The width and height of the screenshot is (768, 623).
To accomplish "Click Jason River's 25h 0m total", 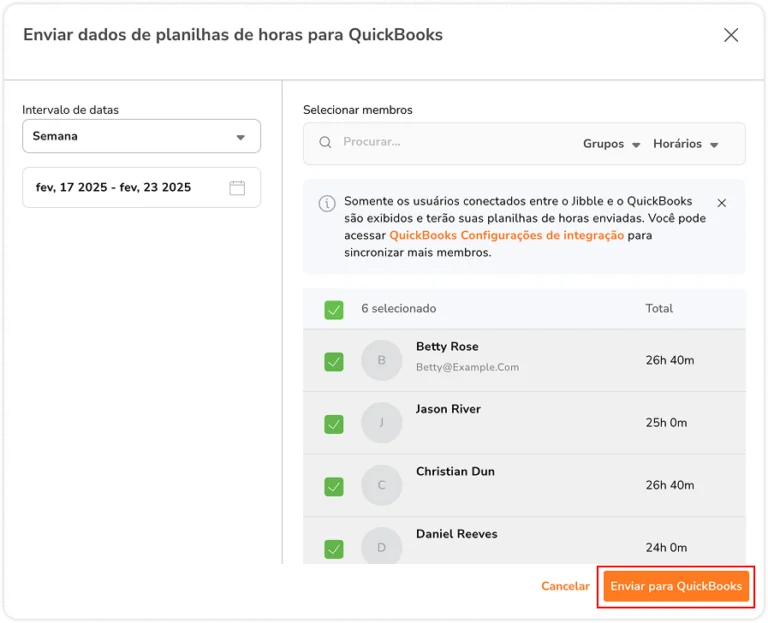I will tap(666, 423).
